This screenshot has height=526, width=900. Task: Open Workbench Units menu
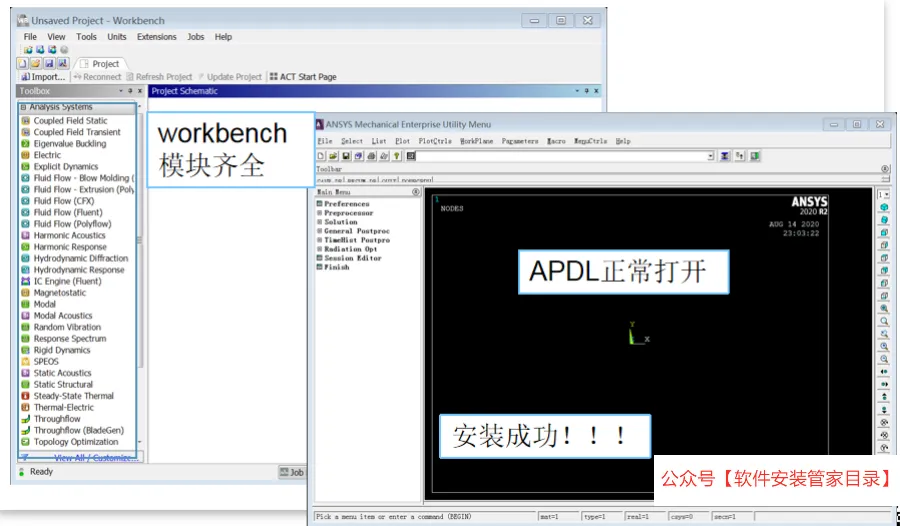[x=117, y=37]
